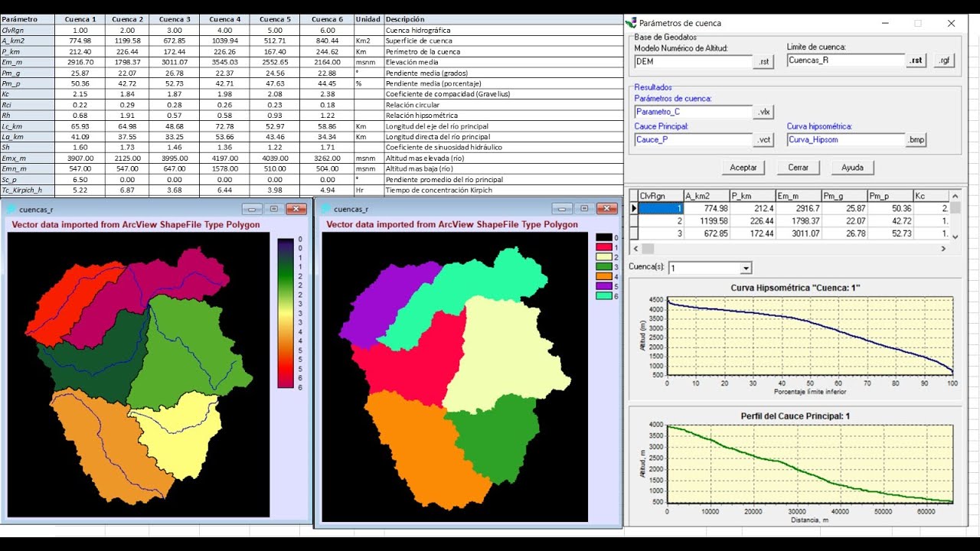Click the .vct button for Cauce_P

pos(764,140)
